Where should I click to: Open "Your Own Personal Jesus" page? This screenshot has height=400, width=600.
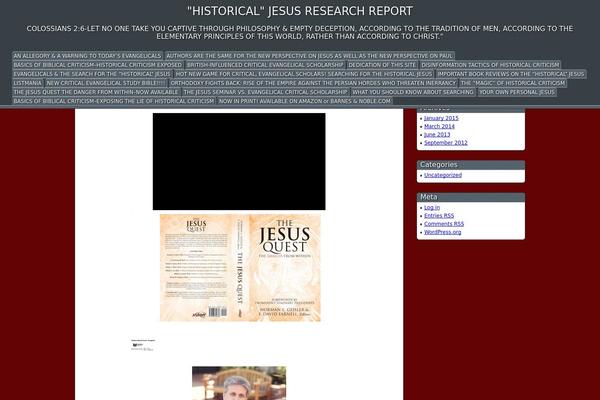click(x=517, y=92)
